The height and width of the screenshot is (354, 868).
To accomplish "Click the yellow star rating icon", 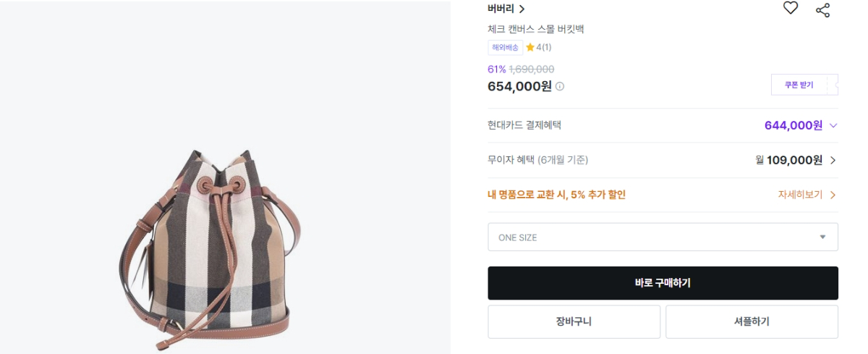I will (530, 48).
